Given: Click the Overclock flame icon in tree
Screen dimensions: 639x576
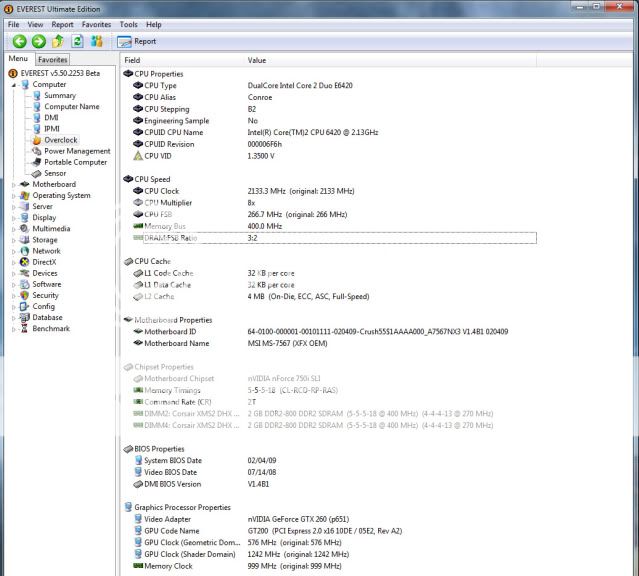Looking at the screenshot, I should (37, 140).
